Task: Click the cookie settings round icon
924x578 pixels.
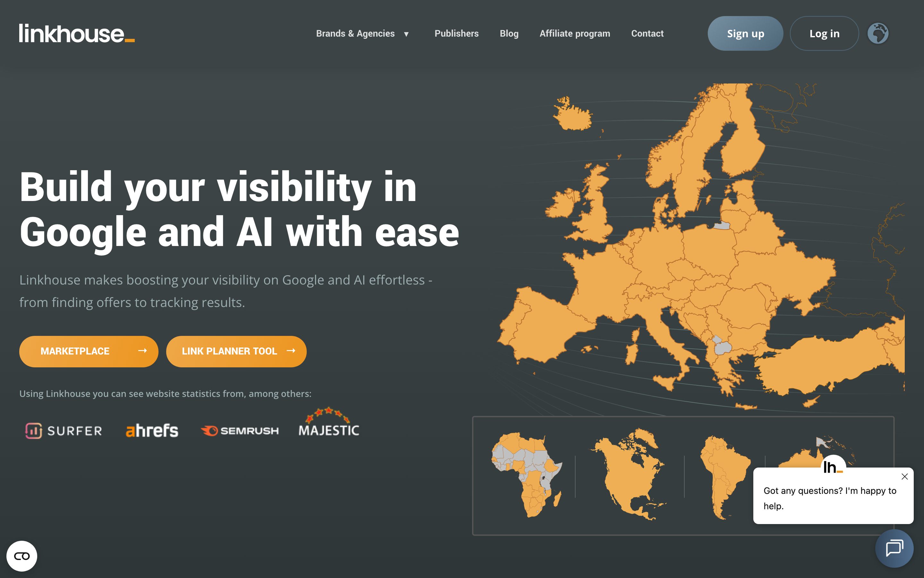Action: coord(22,556)
